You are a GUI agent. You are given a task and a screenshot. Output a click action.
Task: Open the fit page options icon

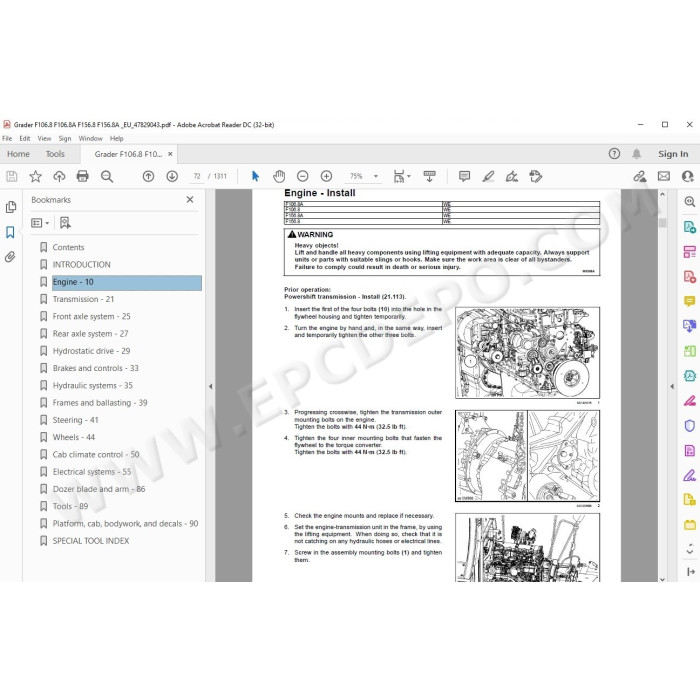click(401, 176)
